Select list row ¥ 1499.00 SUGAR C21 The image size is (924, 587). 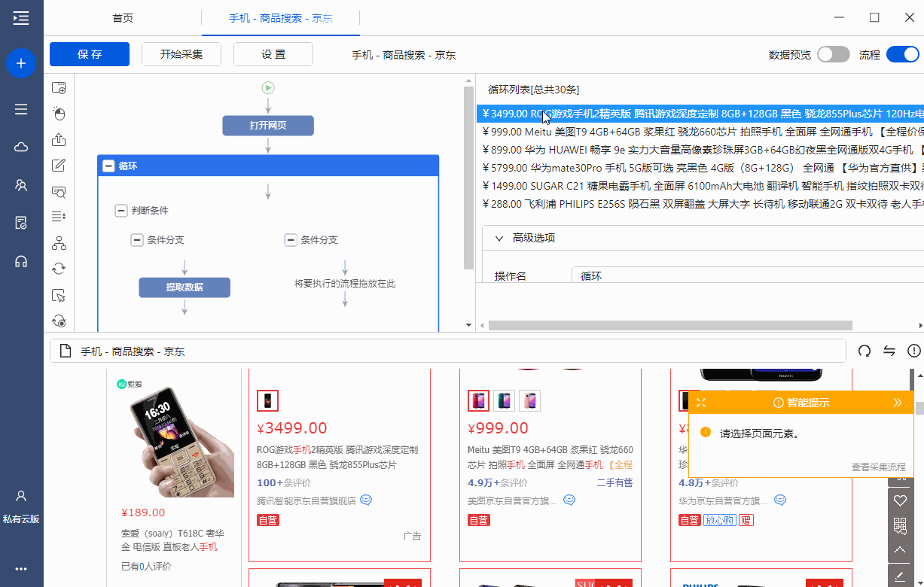tap(700, 186)
